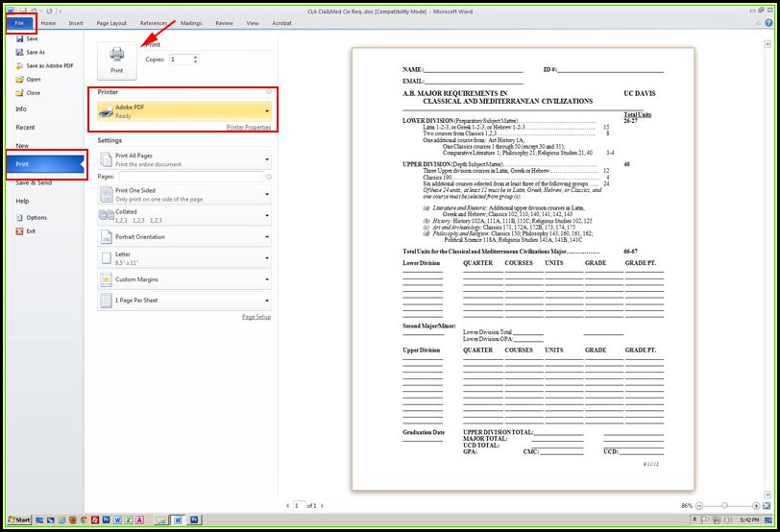The image size is (780, 532).
Task: Switch to the Page Layout ribbon tab
Action: (x=110, y=22)
